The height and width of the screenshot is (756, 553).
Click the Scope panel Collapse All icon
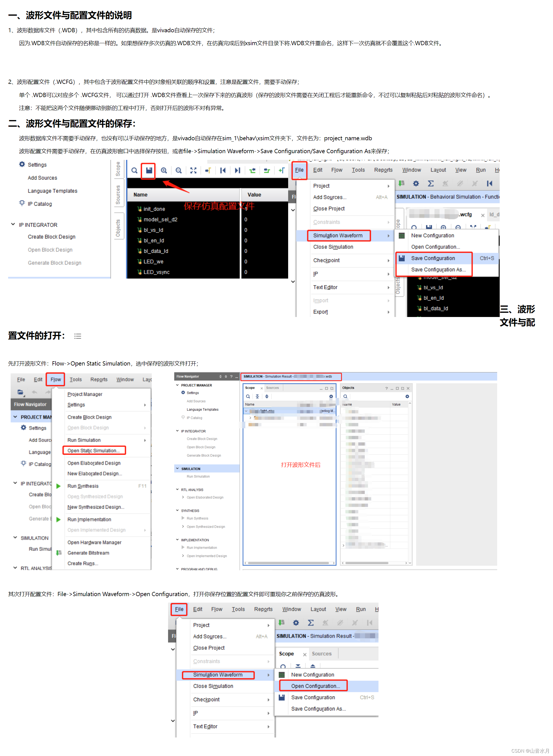(x=257, y=396)
